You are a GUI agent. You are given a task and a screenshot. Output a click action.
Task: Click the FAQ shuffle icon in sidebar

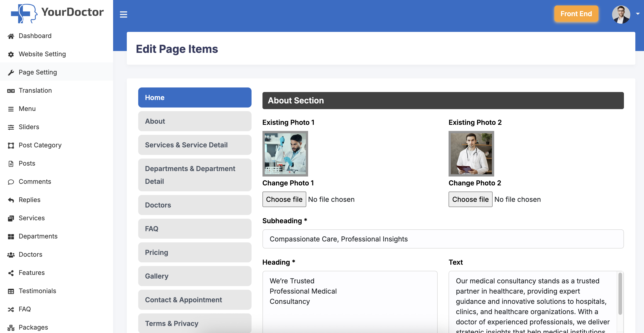click(11, 310)
